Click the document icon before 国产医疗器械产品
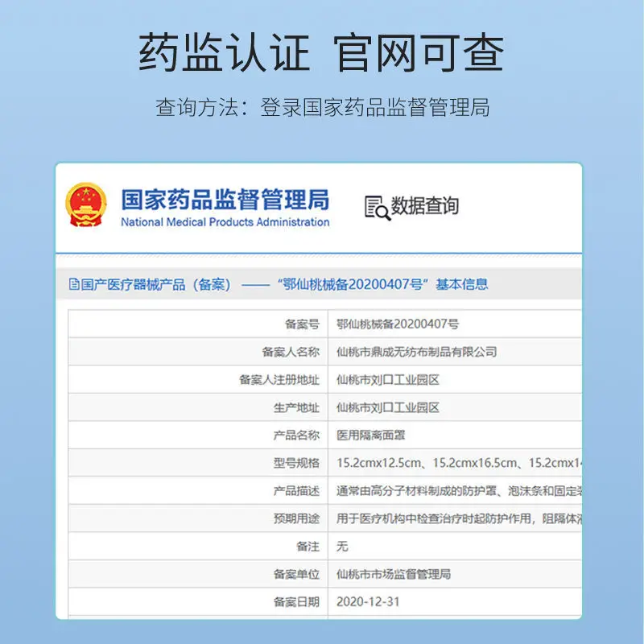This screenshot has height=644, width=644. coord(74,284)
